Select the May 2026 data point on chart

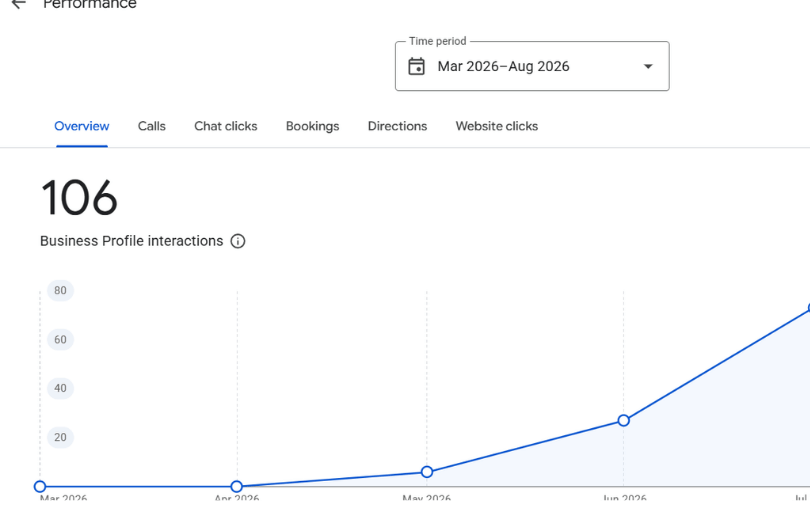(x=427, y=472)
